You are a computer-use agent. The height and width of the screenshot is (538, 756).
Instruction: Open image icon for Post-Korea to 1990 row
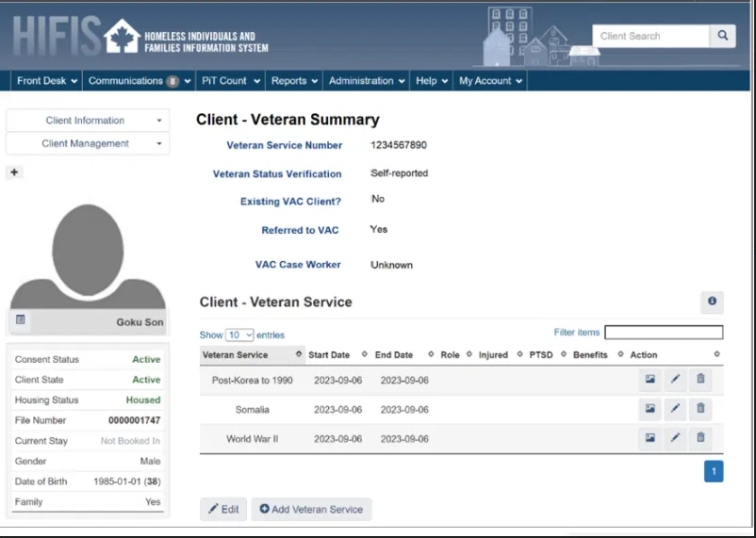pyautogui.click(x=649, y=380)
